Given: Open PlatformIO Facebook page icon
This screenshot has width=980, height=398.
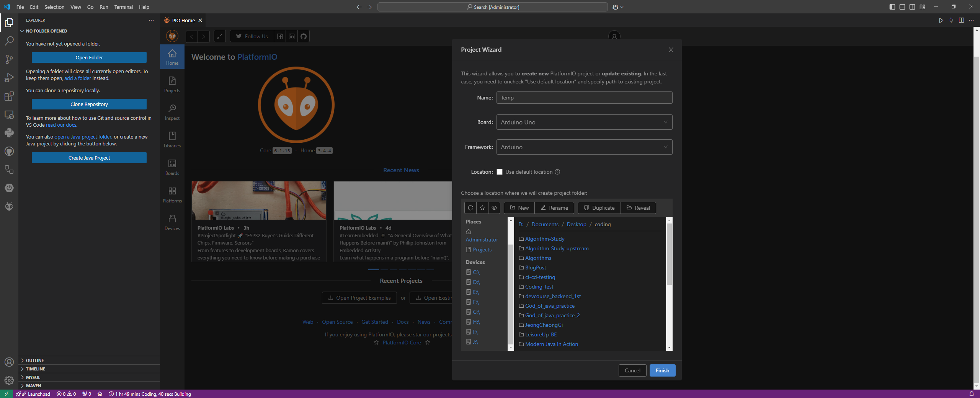Looking at the screenshot, I should point(280,36).
